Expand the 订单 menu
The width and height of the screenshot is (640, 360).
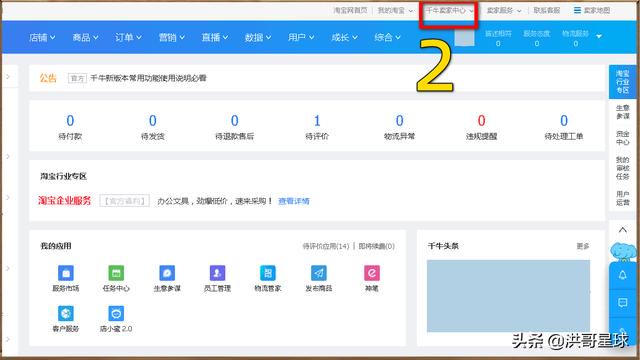click(x=128, y=37)
